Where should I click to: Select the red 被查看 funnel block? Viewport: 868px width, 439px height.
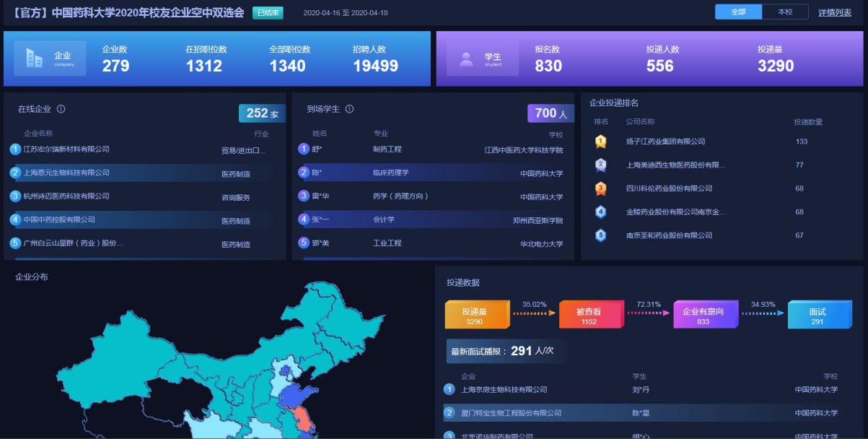tap(589, 315)
